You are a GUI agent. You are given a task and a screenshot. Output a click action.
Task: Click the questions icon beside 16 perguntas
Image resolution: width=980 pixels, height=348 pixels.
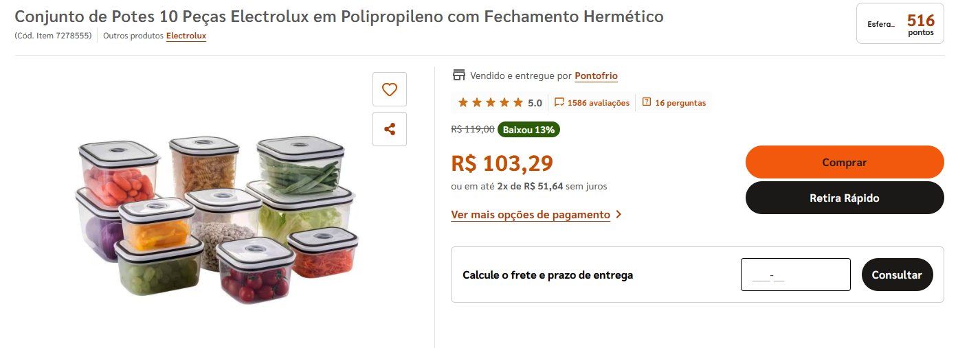[x=646, y=103]
